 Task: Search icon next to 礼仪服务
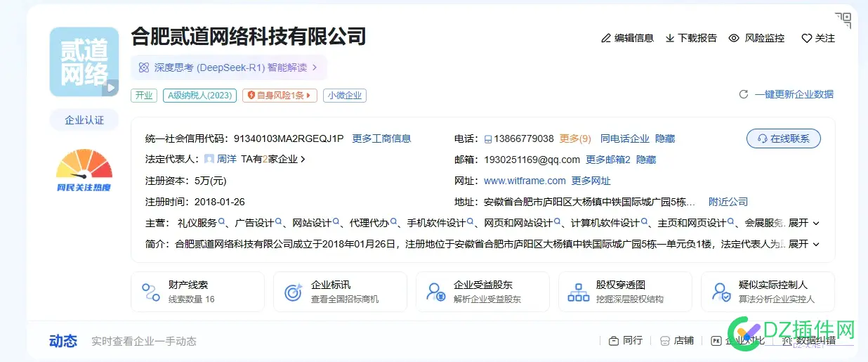(x=222, y=222)
